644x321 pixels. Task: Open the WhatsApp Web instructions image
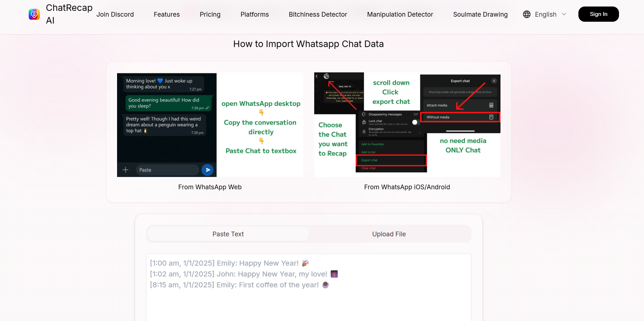coord(210,125)
